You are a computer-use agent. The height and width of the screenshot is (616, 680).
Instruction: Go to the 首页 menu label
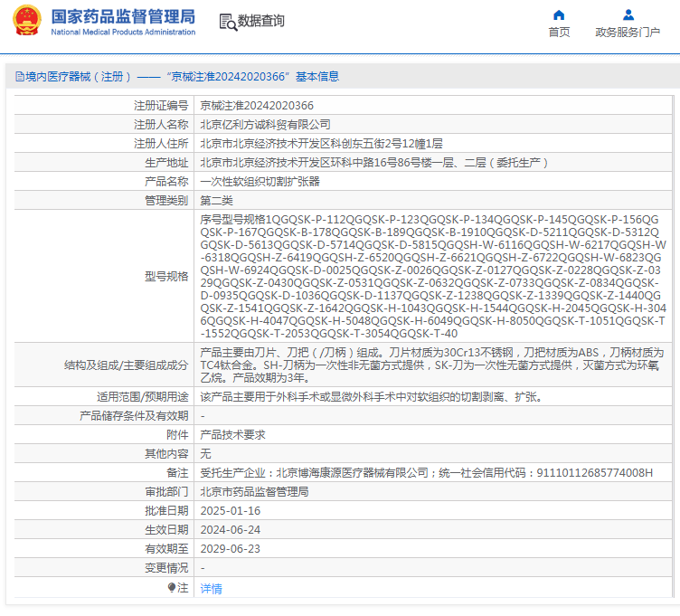(x=559, y=33)
